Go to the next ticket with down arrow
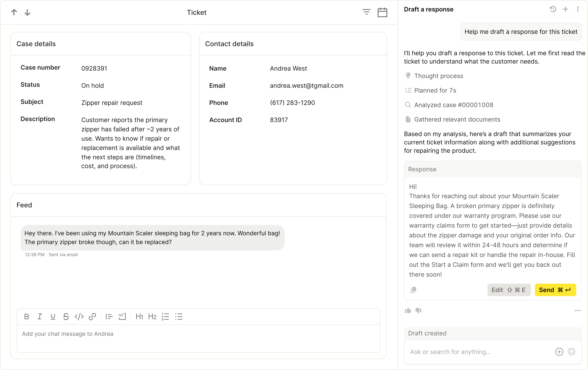The image size is (588, 370). click(x=28, y=12)
